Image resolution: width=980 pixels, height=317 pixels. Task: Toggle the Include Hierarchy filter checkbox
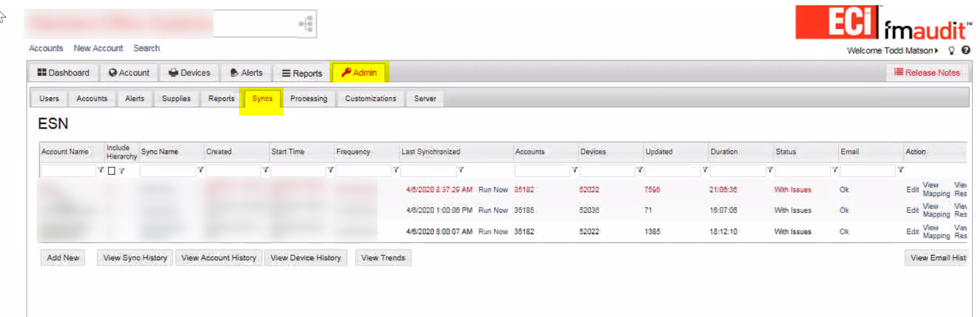click(x=111, y=171)
